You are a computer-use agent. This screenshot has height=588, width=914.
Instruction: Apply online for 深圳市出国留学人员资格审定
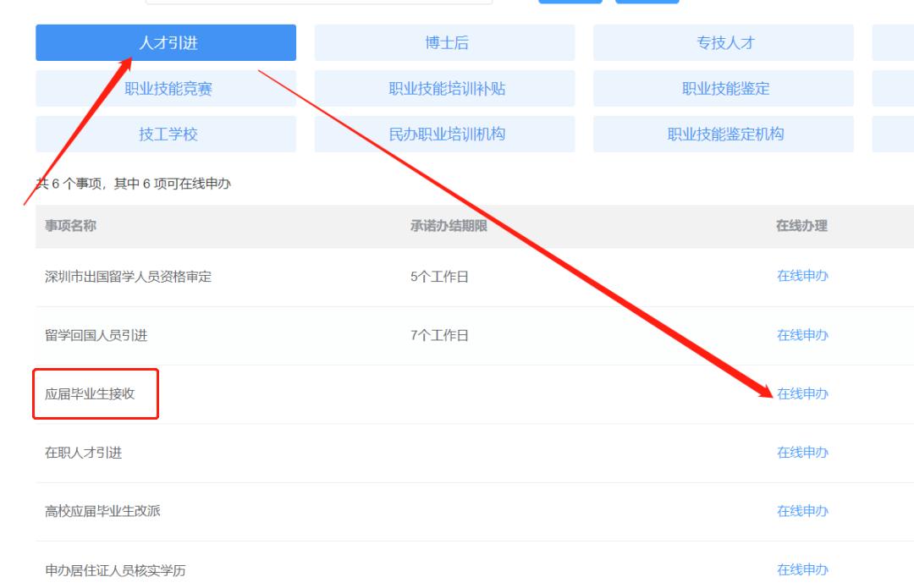[x=802, y=275]
